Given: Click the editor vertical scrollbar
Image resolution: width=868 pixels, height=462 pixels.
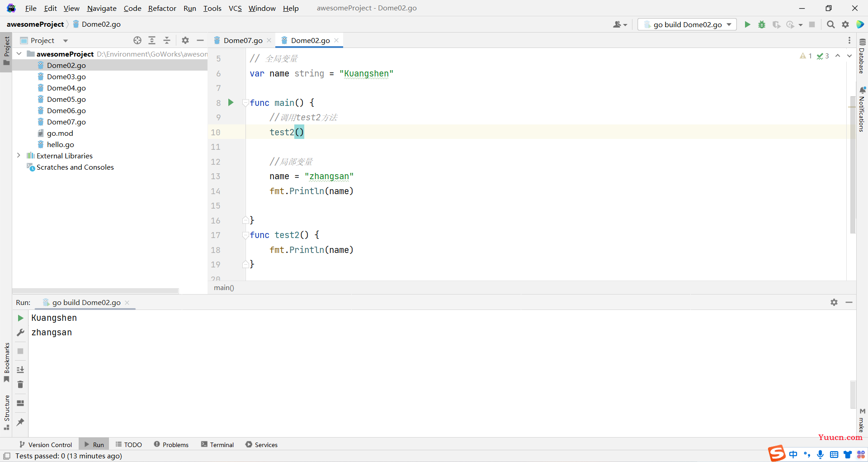Looking at the screenshot, I should (853, 165).
